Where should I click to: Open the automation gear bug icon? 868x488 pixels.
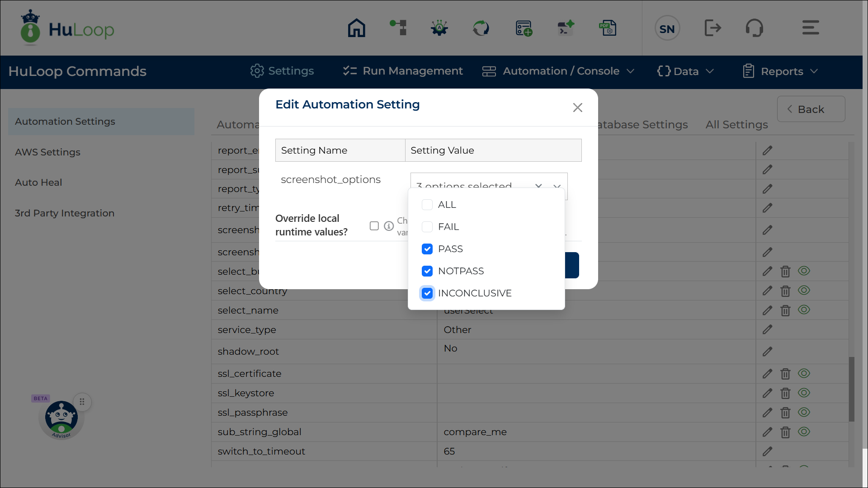coord(439,28)
